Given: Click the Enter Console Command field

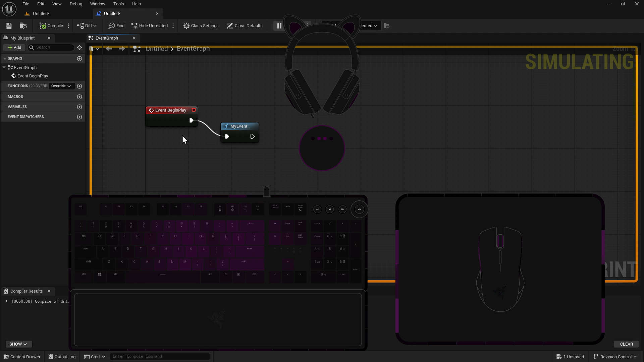Looking at the screenshot, I should pos(160,356).
